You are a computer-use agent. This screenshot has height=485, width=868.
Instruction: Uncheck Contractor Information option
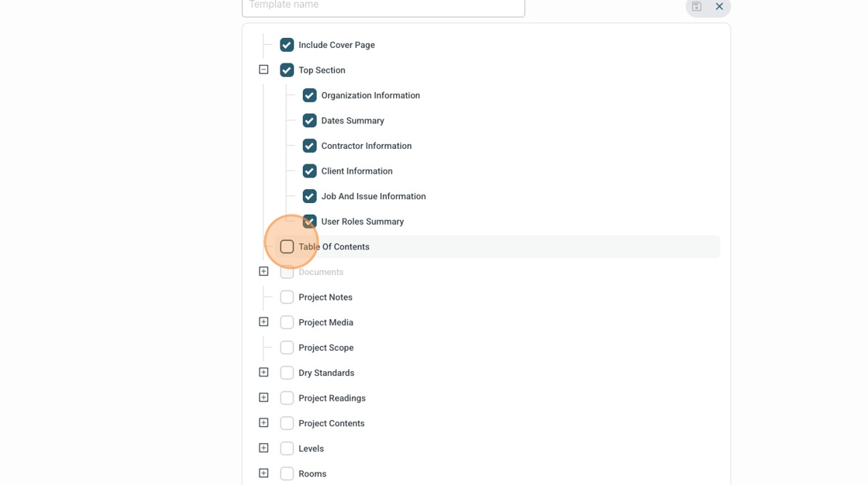click(x=309, y=146)
